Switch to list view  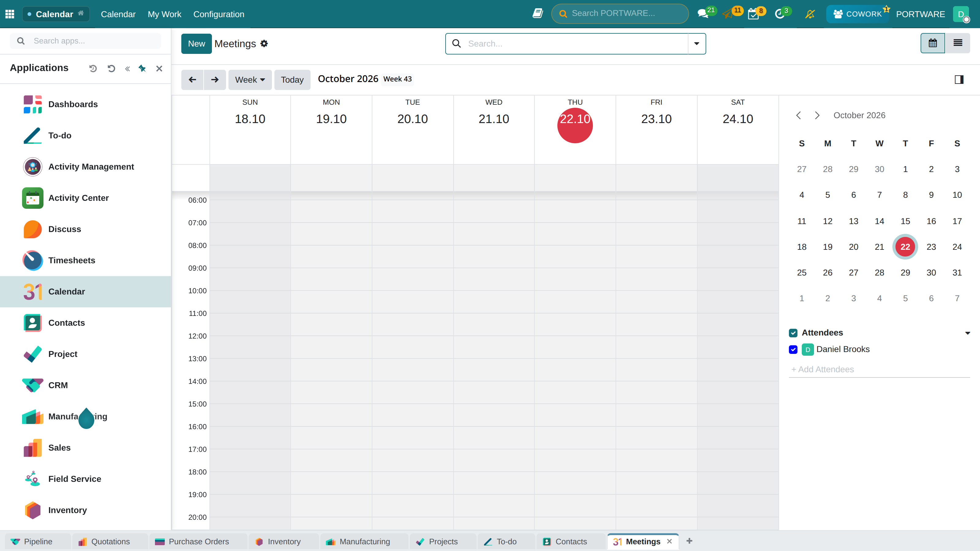[x=958, y=43]
